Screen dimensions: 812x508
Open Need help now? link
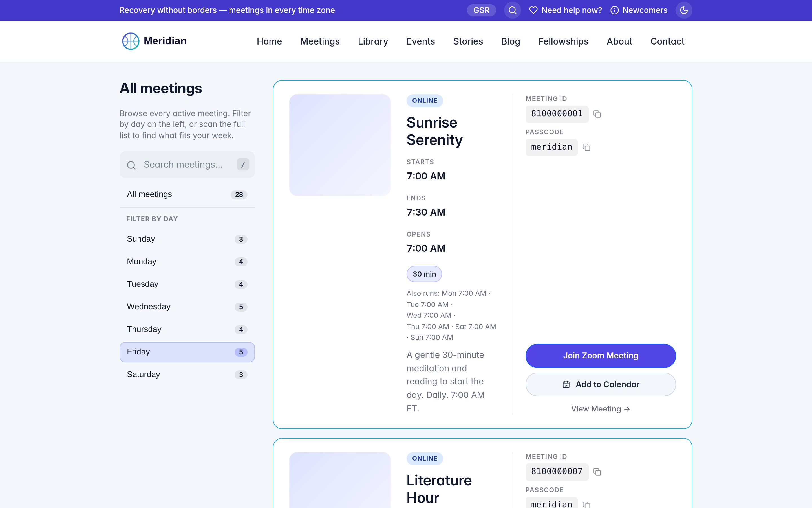[x=565, y=10]
